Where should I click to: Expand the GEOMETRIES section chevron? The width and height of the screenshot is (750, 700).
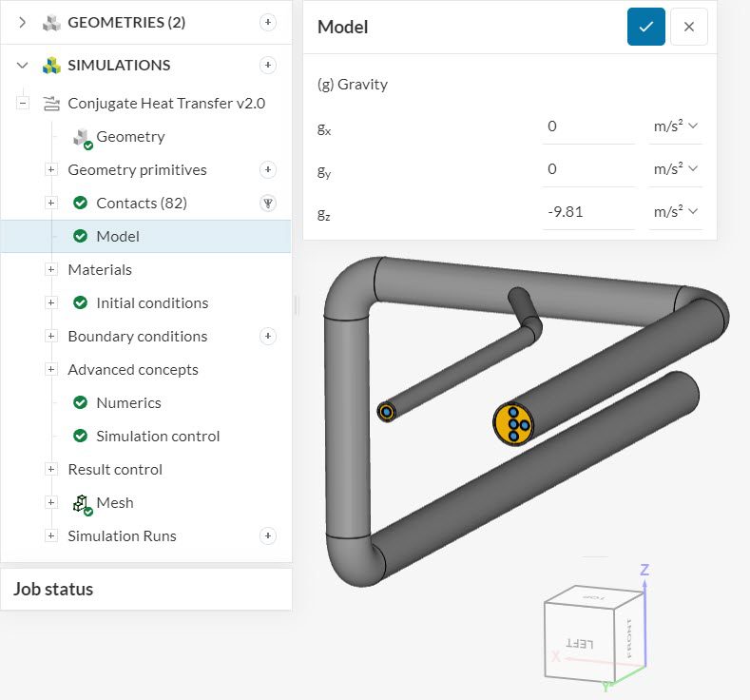pos(23,22)
